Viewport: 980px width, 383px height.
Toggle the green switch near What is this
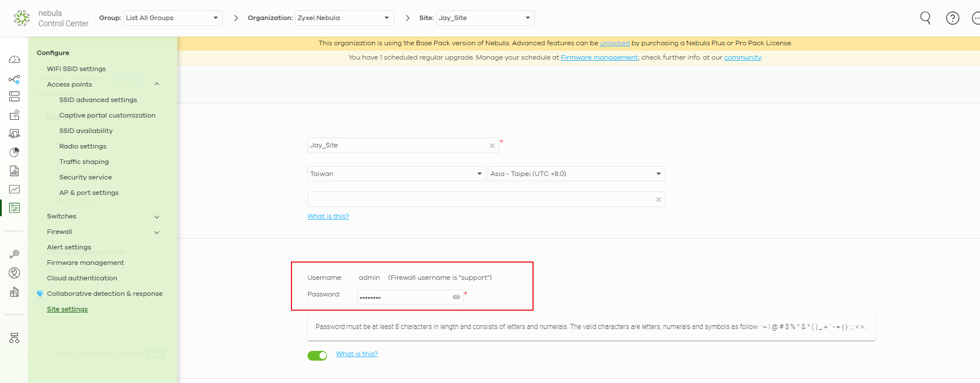[x=317, y=355]
